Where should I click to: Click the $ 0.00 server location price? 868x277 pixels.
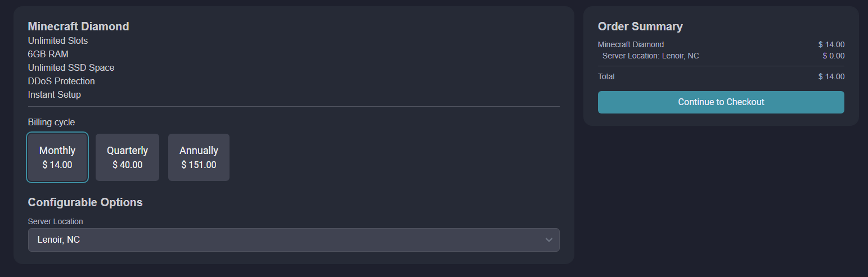[833, 56]
